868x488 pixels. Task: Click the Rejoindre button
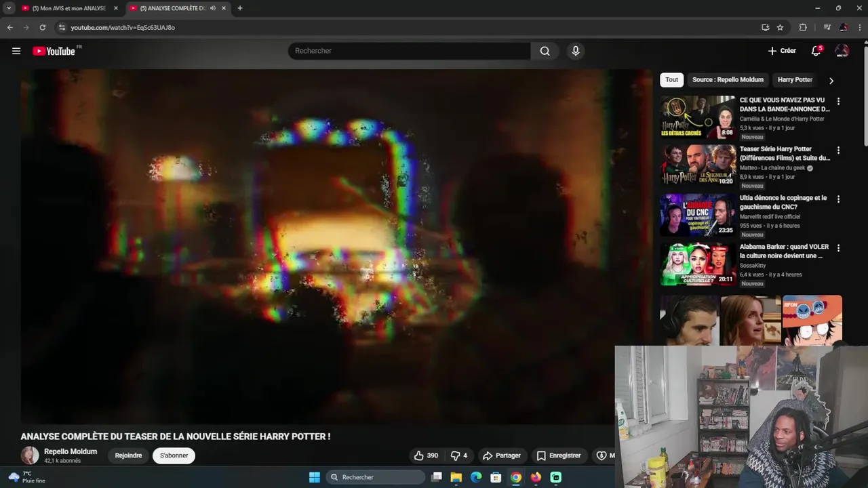[128, 455]
